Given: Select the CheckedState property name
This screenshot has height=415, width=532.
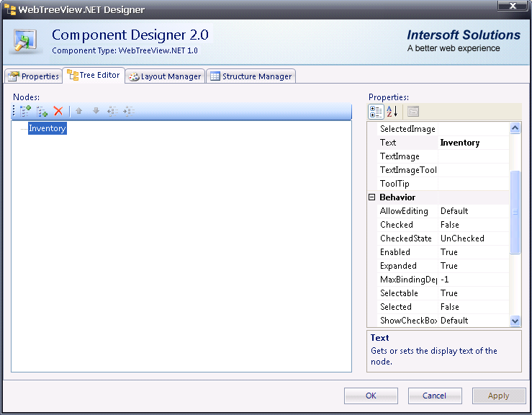Looking at the screenshot, I should (406, 238).
